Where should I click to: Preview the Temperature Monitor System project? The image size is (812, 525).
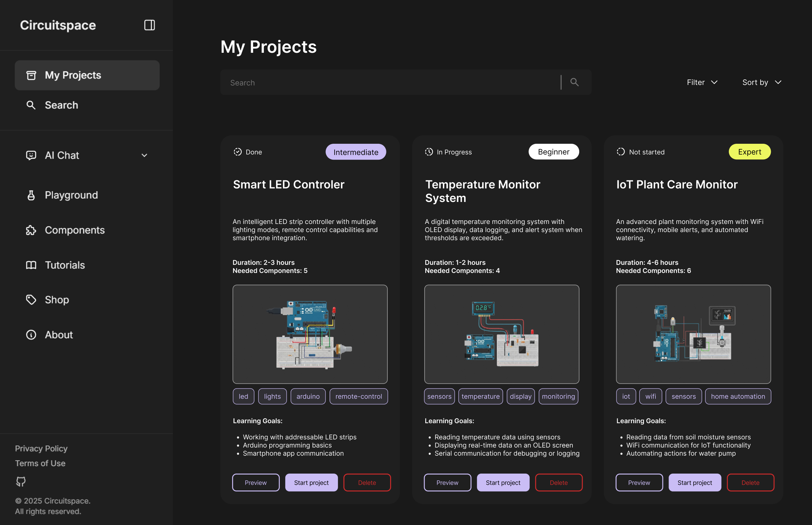[447, 482]
